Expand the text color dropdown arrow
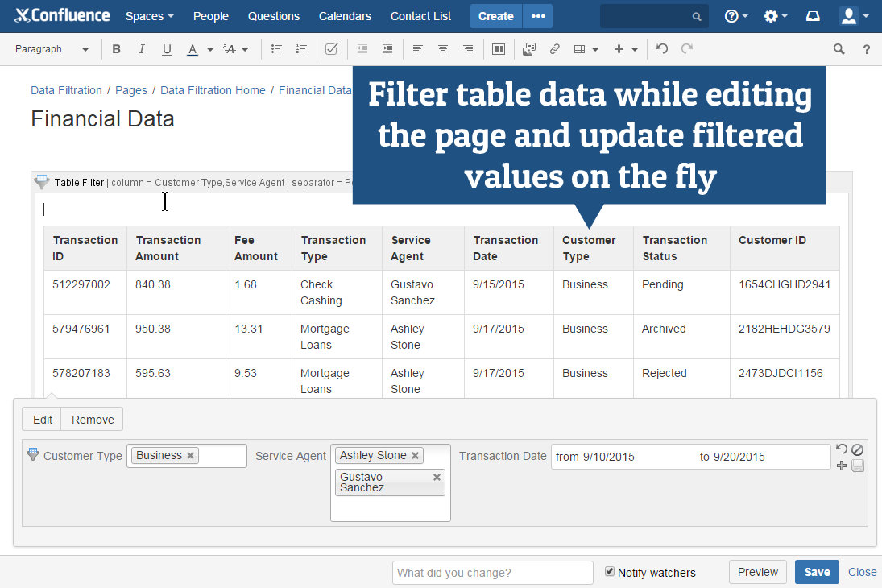882x588 pixels. 210,50
